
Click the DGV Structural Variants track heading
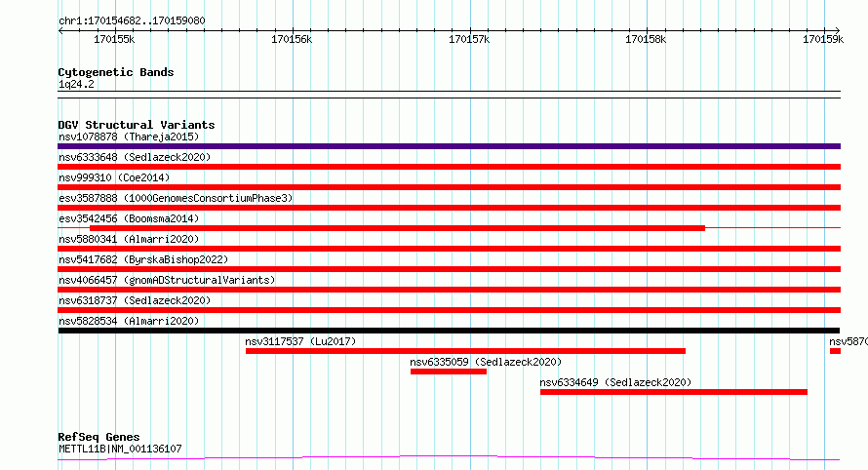(x=137, y=125)
